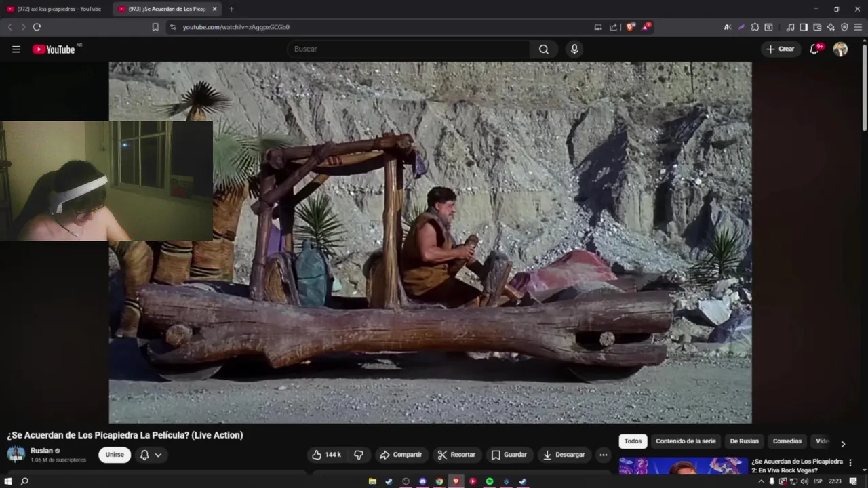Open a new browser tab
The image size is (868, 488).
click(231, 9)
